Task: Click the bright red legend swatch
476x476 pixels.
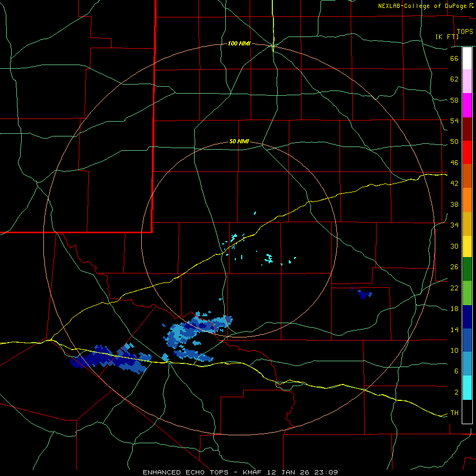Action: [467, 152]
